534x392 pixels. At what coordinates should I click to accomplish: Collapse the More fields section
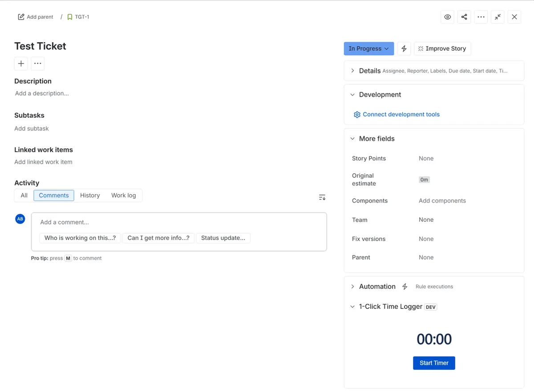[x=352, y=139]
